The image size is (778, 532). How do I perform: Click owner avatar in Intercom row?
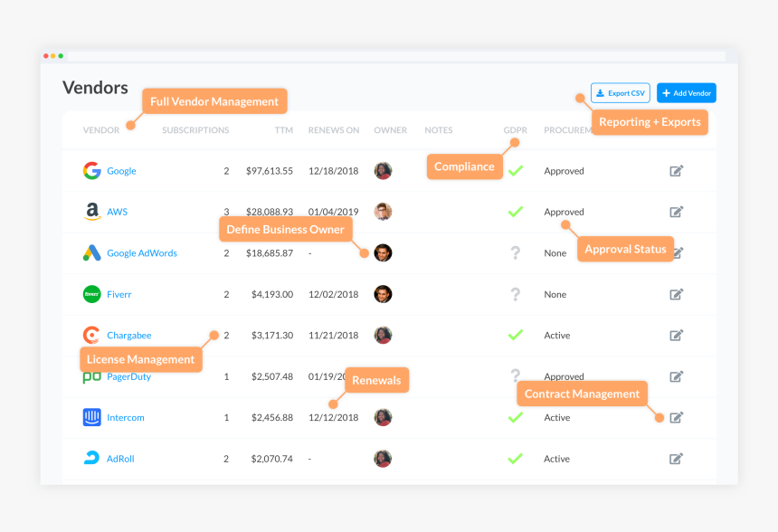coord(383,417)
